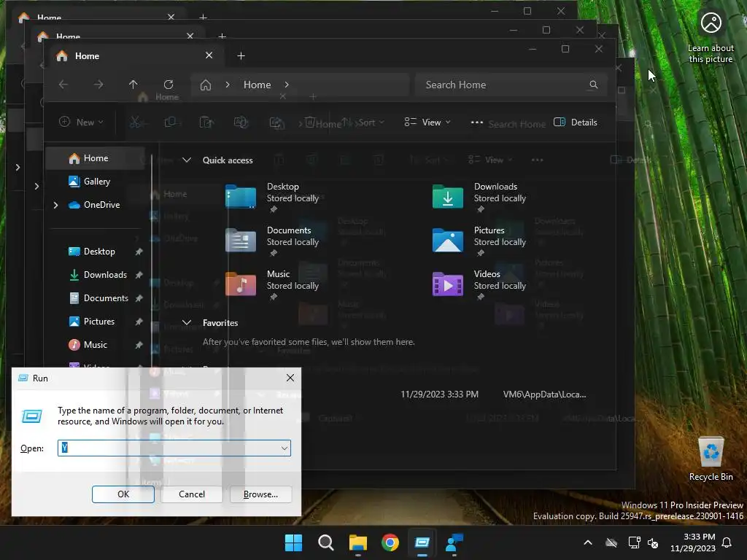Click Cancel in the Run dialog

coord(192,494)
